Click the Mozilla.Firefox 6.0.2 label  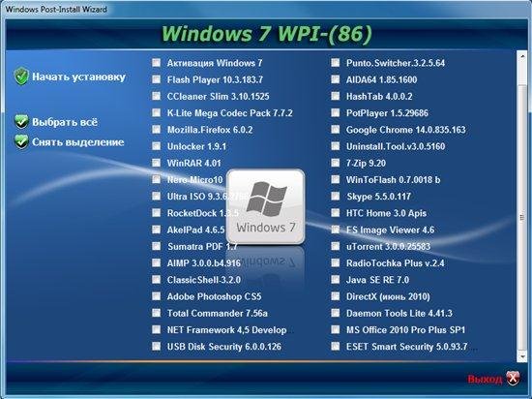point(210,130)
